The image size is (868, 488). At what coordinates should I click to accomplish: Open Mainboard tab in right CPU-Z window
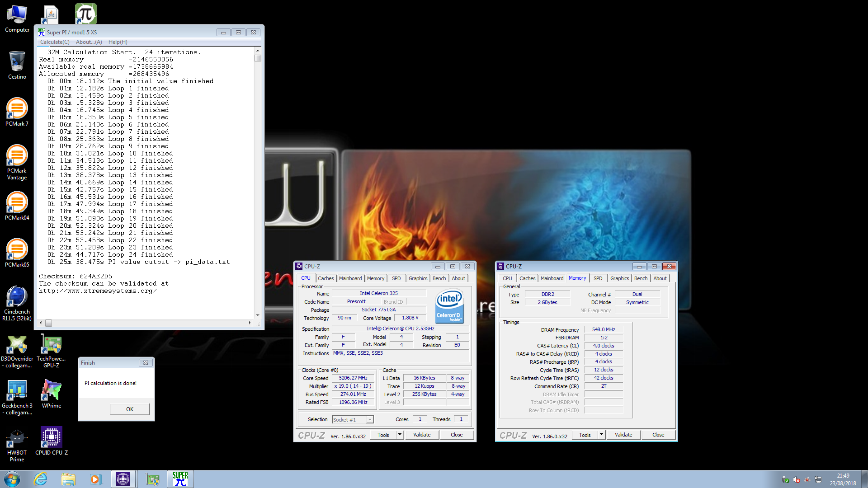pyautogui.click(x=552, y=278)
